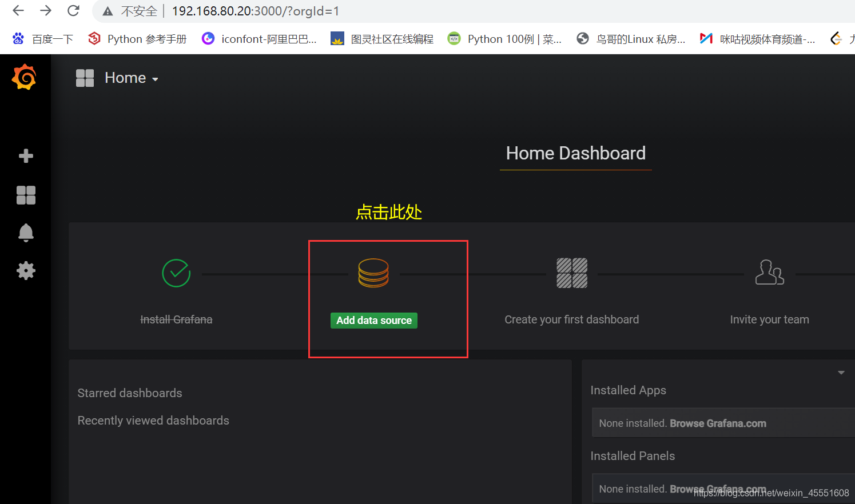Open the Python 参考手册 bookmark
855x504 pixels.
pos(137,39)
